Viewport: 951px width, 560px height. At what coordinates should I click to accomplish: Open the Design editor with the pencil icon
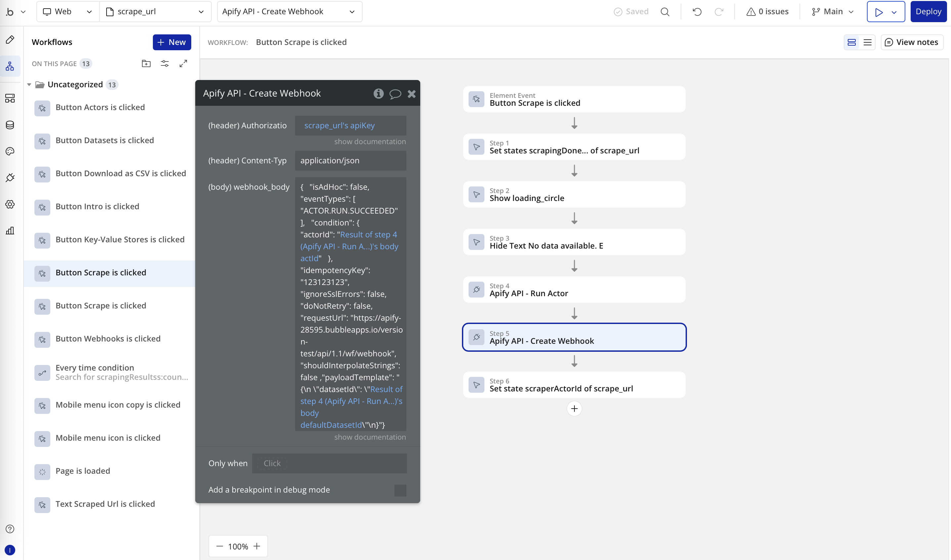click(10, 40)
